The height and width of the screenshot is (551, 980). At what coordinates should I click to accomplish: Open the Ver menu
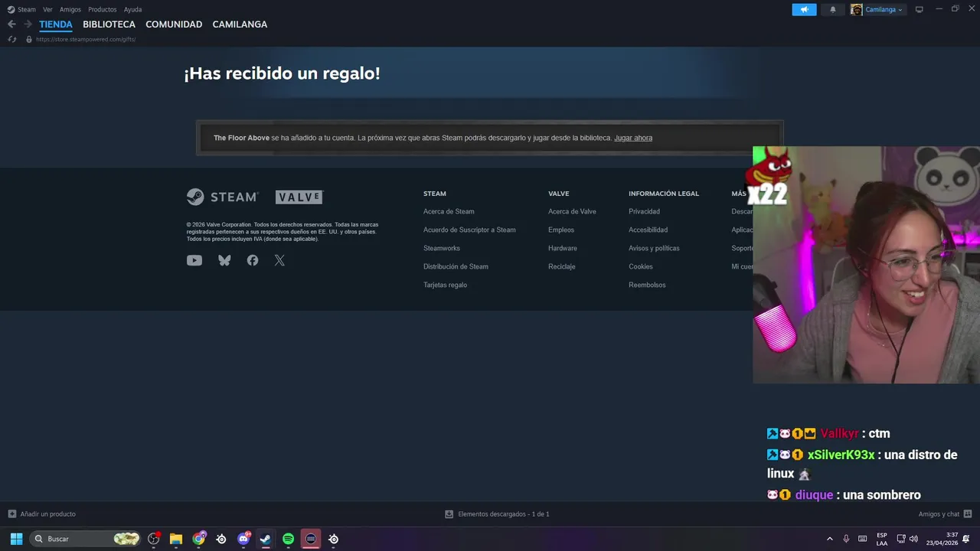(47, 9)
